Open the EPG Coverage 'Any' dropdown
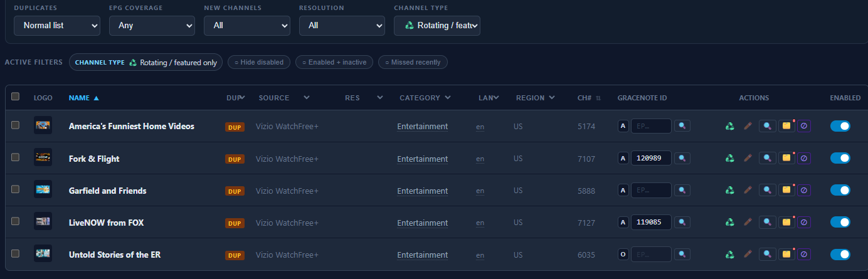This screenshot has width=868, height=279. tap(152, 26)
